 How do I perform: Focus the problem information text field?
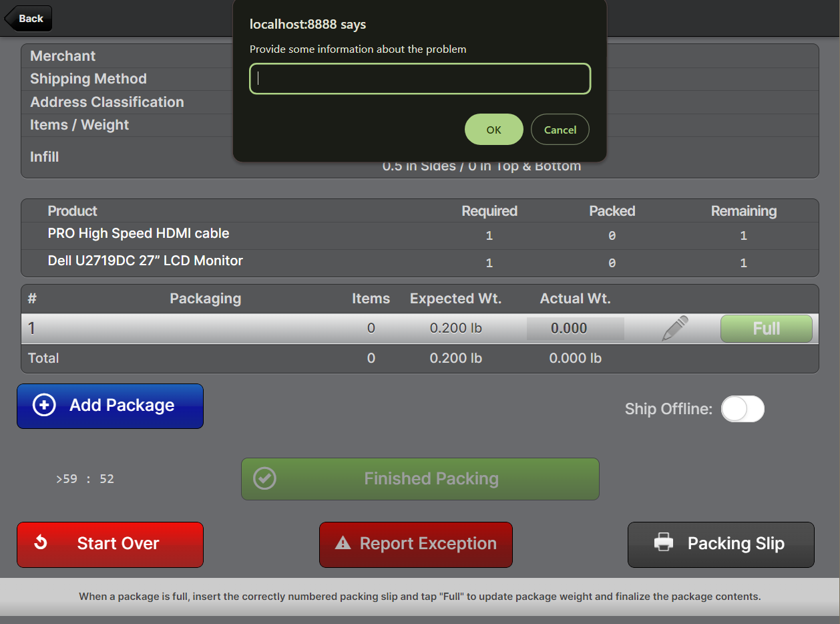point(419,79)
